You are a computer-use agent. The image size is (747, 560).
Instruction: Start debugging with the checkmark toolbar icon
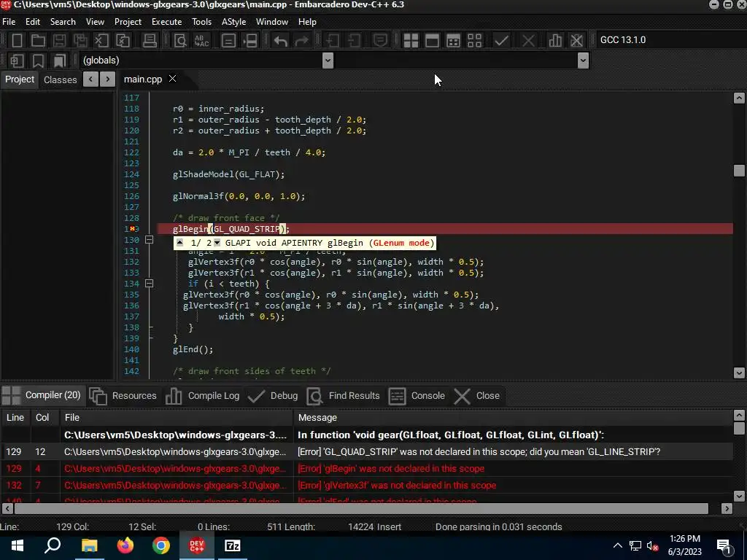pos(500,41)
